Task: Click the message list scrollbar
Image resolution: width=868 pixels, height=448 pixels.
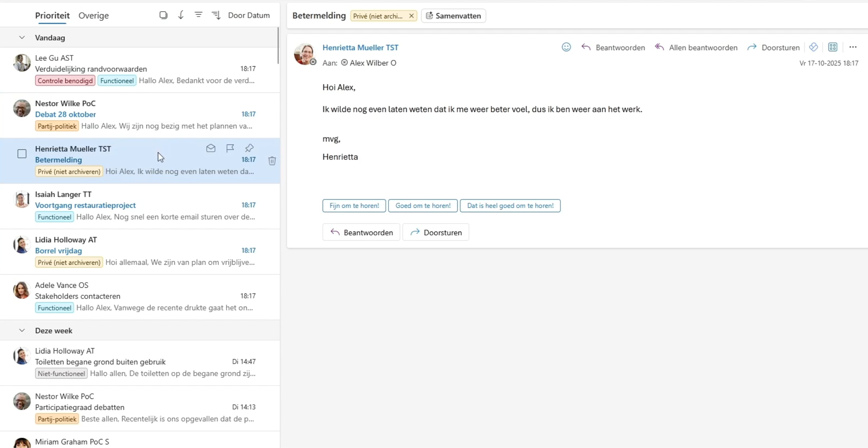Action: pyautogui.click(x=278, y=45)
